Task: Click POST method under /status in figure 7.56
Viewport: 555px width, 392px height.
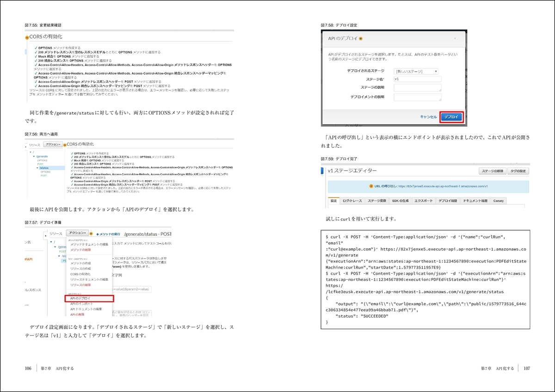Action: coord(43,176)
